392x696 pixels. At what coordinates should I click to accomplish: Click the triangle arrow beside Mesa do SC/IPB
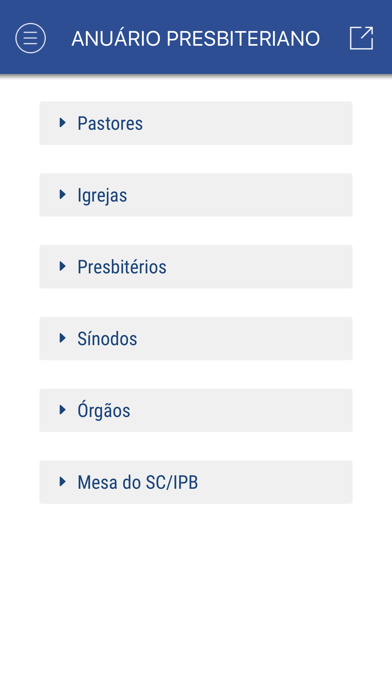coord(63,482)
